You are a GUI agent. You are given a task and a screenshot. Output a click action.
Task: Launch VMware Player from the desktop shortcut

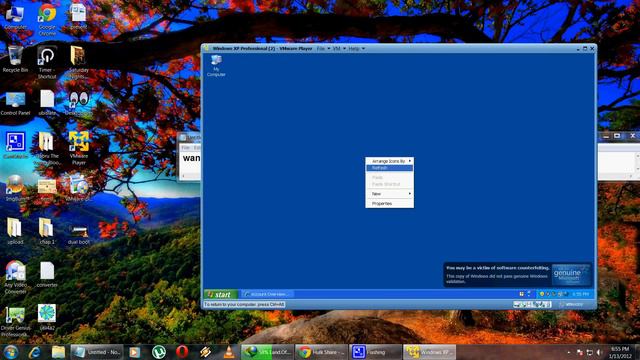coord(78,148)
